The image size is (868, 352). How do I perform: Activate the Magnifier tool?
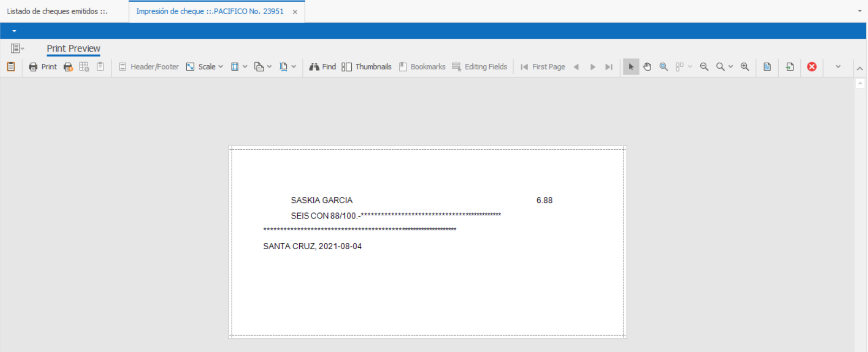663,67
